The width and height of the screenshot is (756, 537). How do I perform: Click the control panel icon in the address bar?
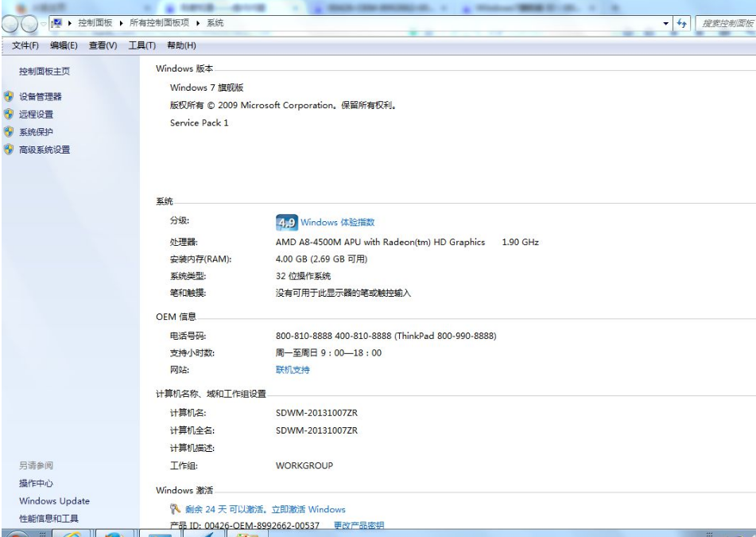pos(56,24)
